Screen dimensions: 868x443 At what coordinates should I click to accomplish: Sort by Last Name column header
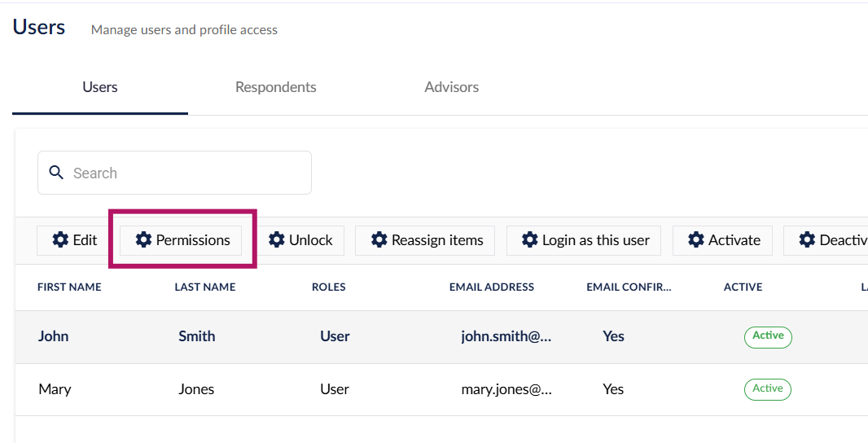coord(204,287)
